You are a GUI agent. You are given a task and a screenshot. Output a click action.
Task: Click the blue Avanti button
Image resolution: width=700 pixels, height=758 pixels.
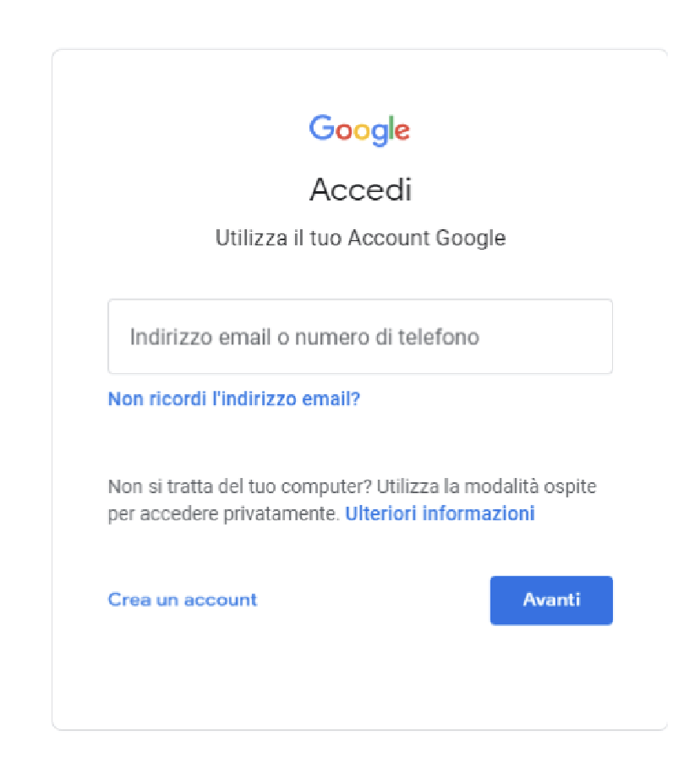[x=551, y=601]
